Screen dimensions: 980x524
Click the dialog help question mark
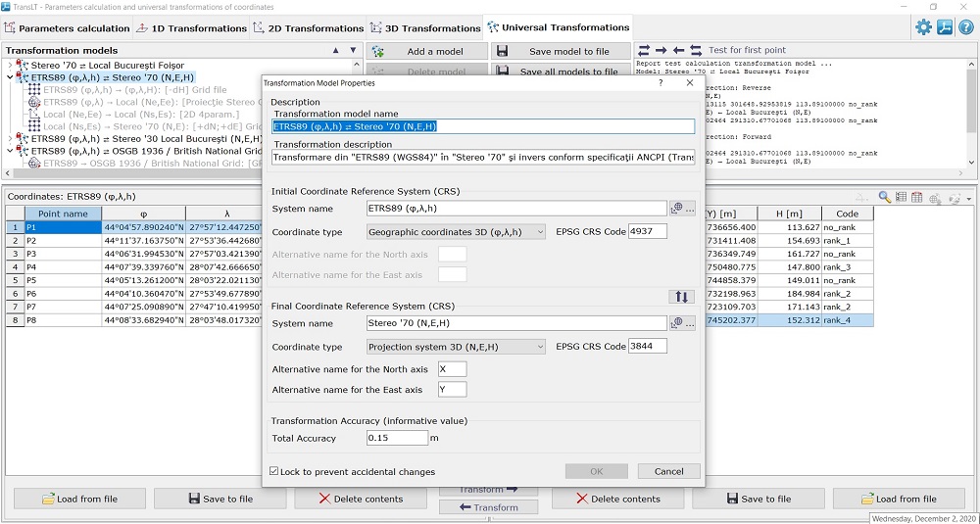pyautogui.click(x=661, y=82)
